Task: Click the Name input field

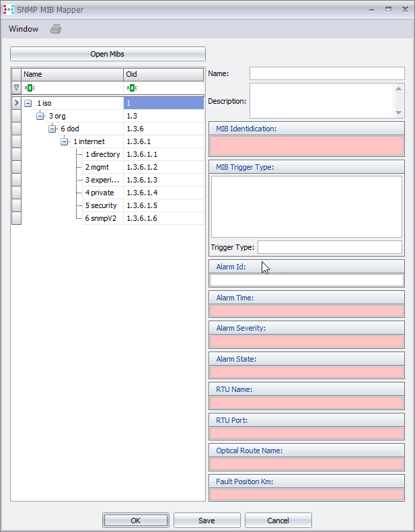Action: pos(327,73)
